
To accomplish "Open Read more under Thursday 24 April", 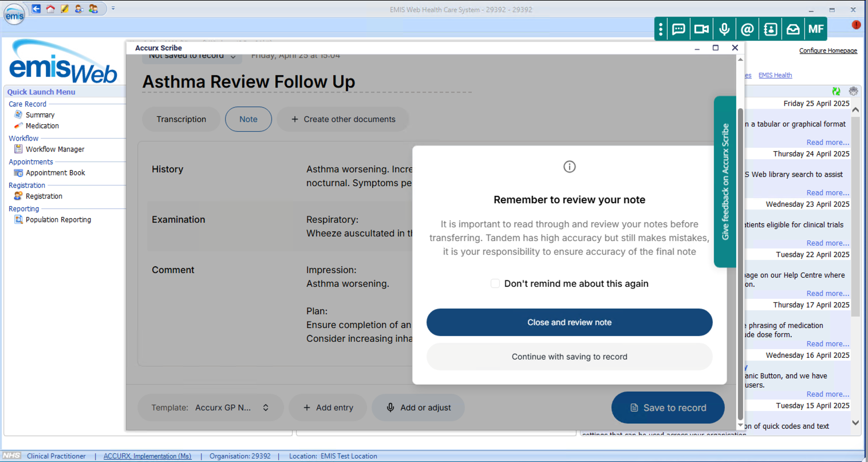I will tap(828, 192).
